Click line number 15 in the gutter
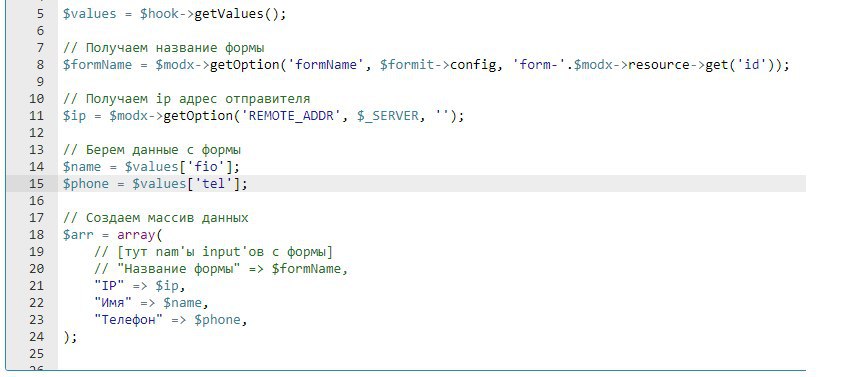This screenshot has width=856, height=377. pyautogui.click(x=36, y=183)
